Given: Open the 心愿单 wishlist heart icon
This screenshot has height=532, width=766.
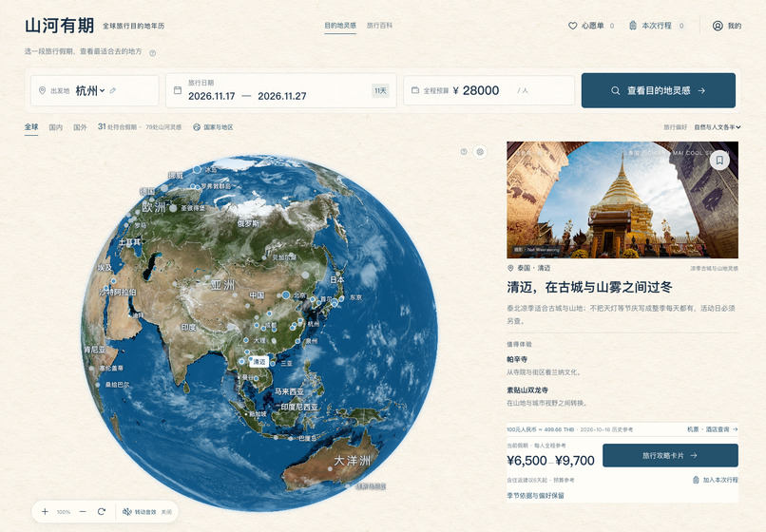Looking at the screenshot, I should point(572,26).
